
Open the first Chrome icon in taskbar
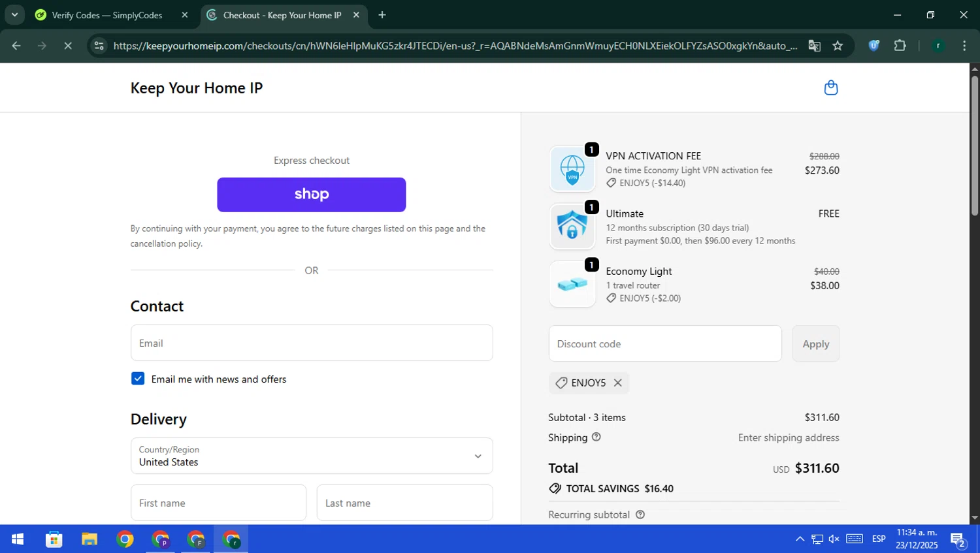[125, 539]
